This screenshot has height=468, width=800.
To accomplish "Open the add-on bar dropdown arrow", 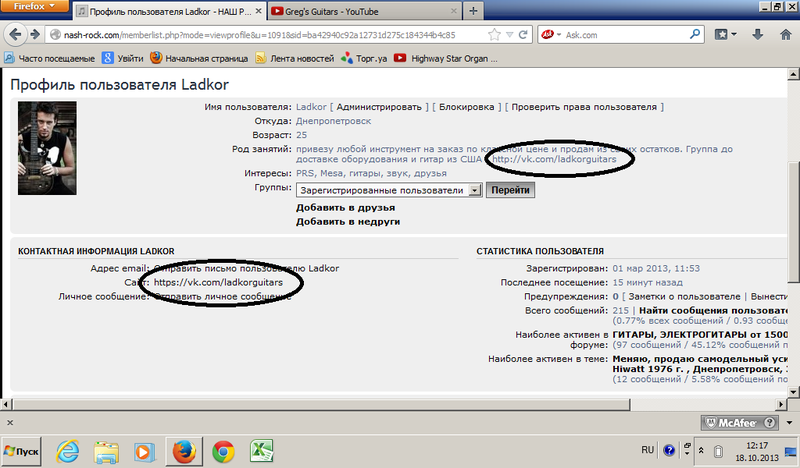I will (790, 423).
